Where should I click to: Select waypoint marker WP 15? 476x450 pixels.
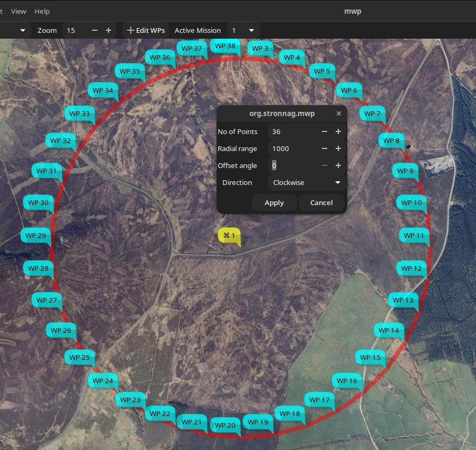tap(370, 358)
